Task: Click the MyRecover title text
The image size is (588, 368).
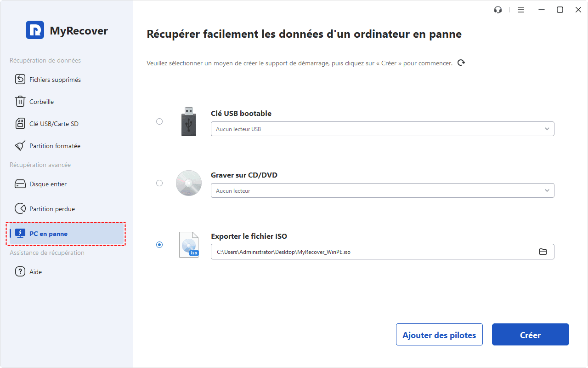Action: 79,31
